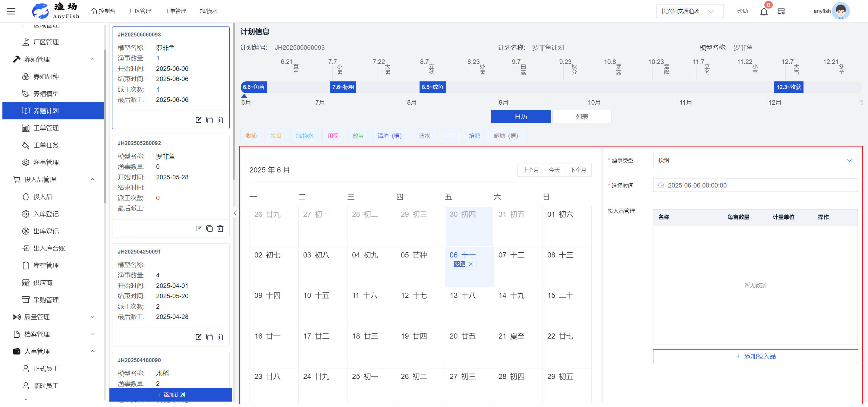The height and width of the screenshot is (407, 868).
Task: Edit plan JH202506060093 with pencil icon
Action: pos(199,120)
